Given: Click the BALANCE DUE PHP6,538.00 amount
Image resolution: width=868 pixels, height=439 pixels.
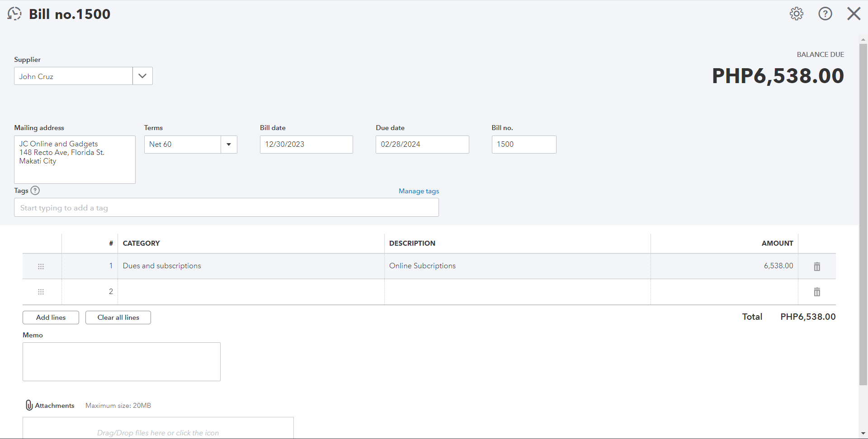Looking at the screenshot, I should pyautogui.click(x=778, y=75).
